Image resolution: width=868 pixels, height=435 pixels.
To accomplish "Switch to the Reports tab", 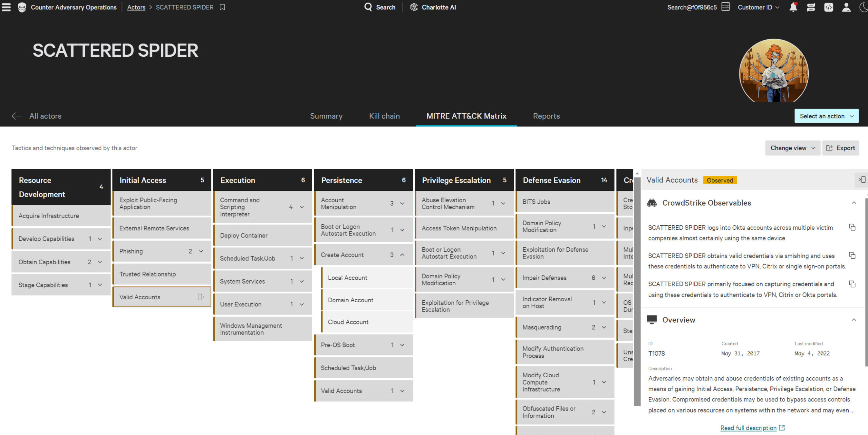I will [x=546, y=116].
